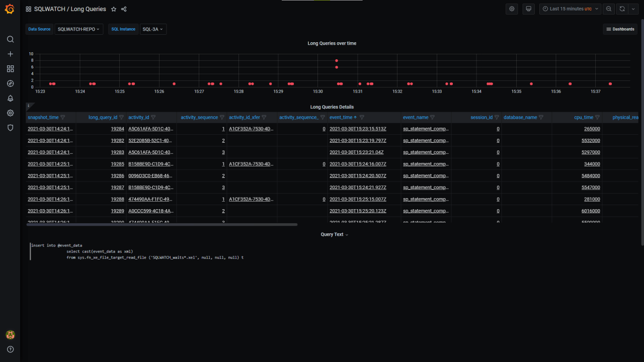This screenshot has width=644, height=362.
Task: Open the Long Queries Details panel menu
Action: [332, 107]
